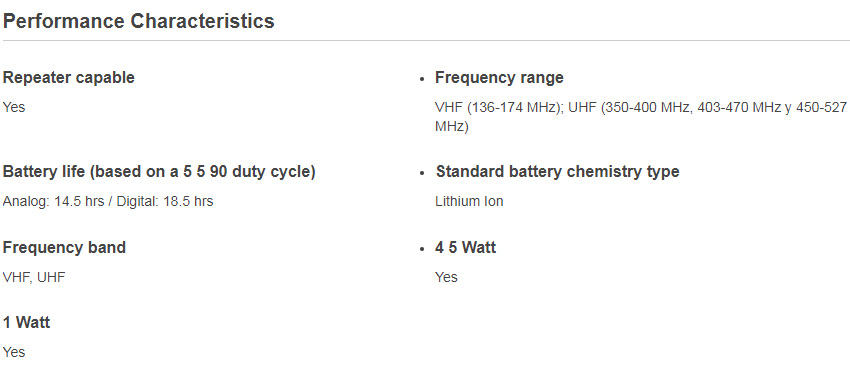This screenshot has height=370, width=850.
Task: Click the VHF (136-174 MHz) frequency text
Action: pos(498,107)
